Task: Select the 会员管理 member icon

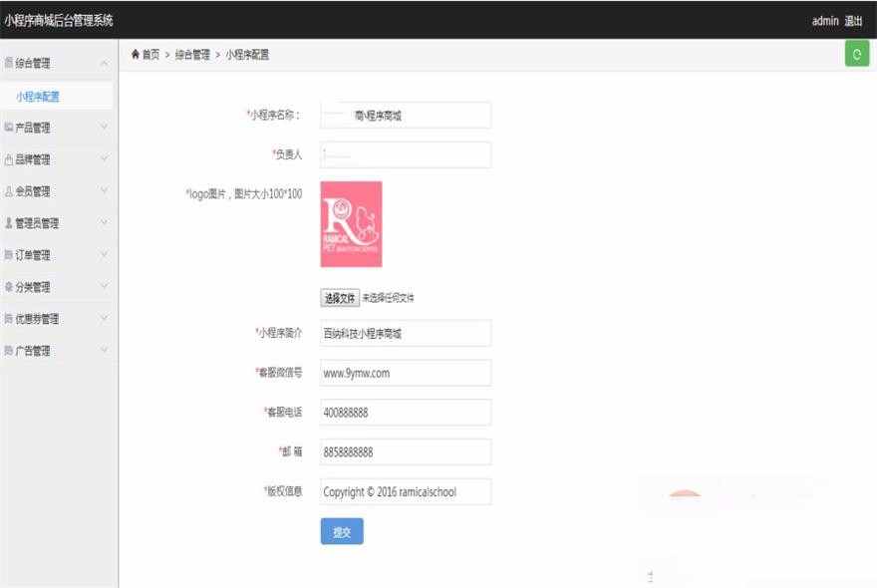Action: 12,190
